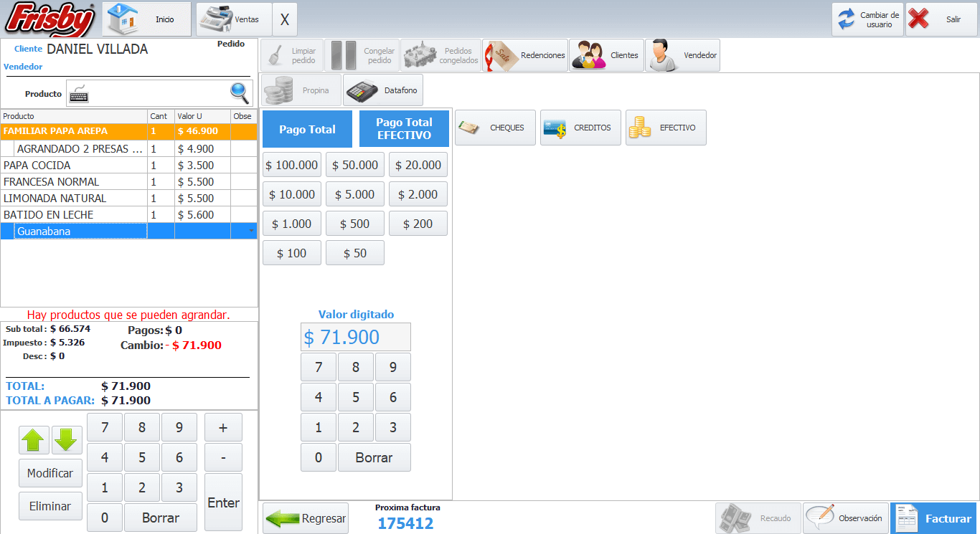Close the Ventas tab with X

(x=285, y=19)
